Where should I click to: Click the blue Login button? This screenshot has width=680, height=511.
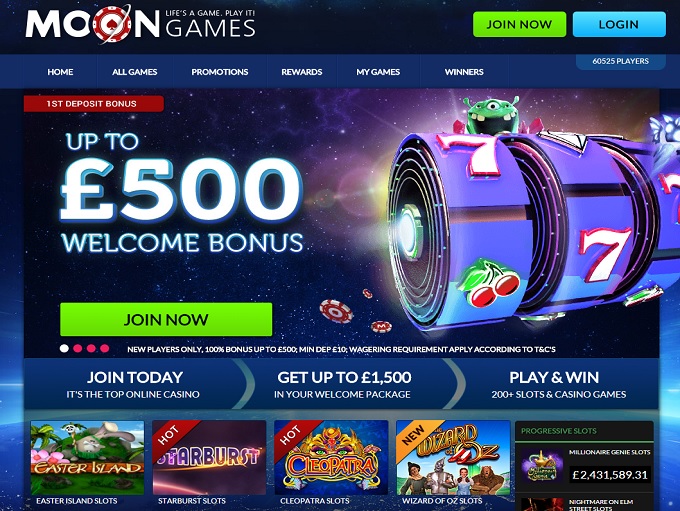point(619,24)
